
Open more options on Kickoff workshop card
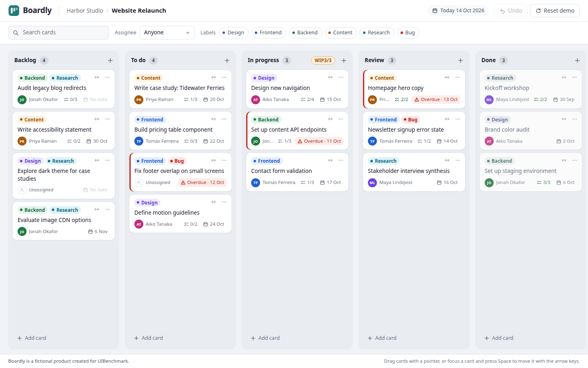tap(575, 77)
